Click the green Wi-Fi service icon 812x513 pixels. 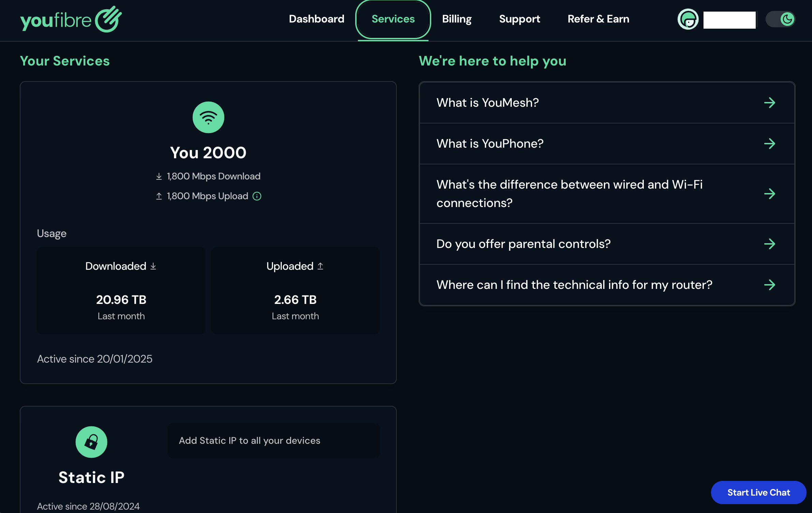click(x=208, y=117)
